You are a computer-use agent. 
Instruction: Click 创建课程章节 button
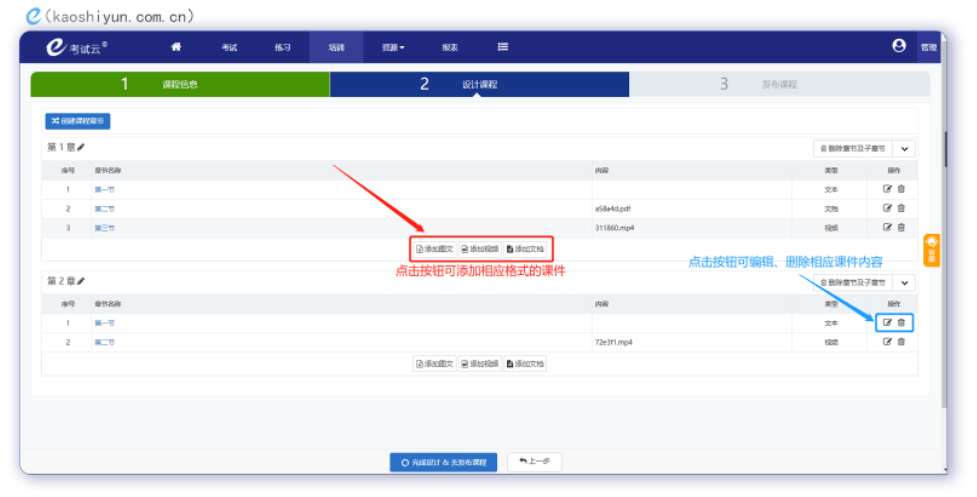coord(77,121)
